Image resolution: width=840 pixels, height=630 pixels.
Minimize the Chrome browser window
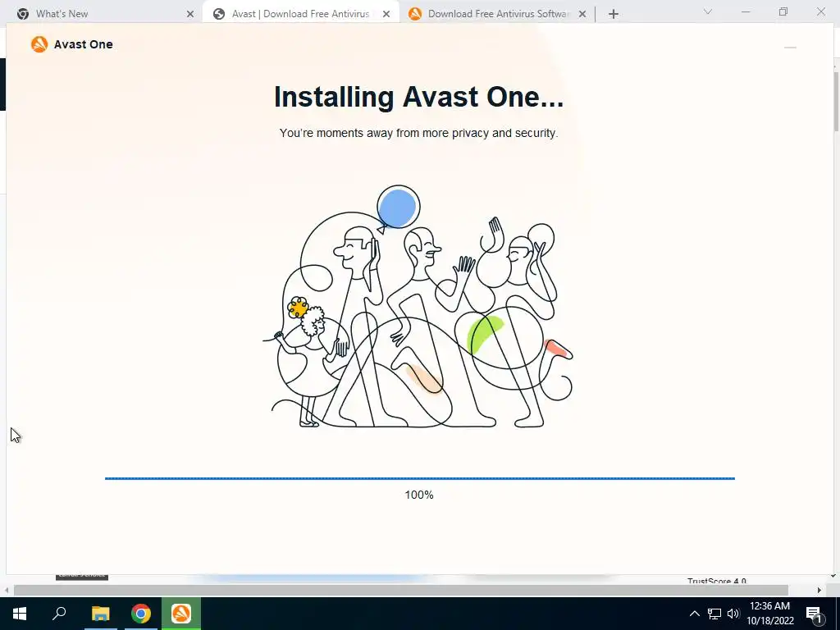point(745,11)
